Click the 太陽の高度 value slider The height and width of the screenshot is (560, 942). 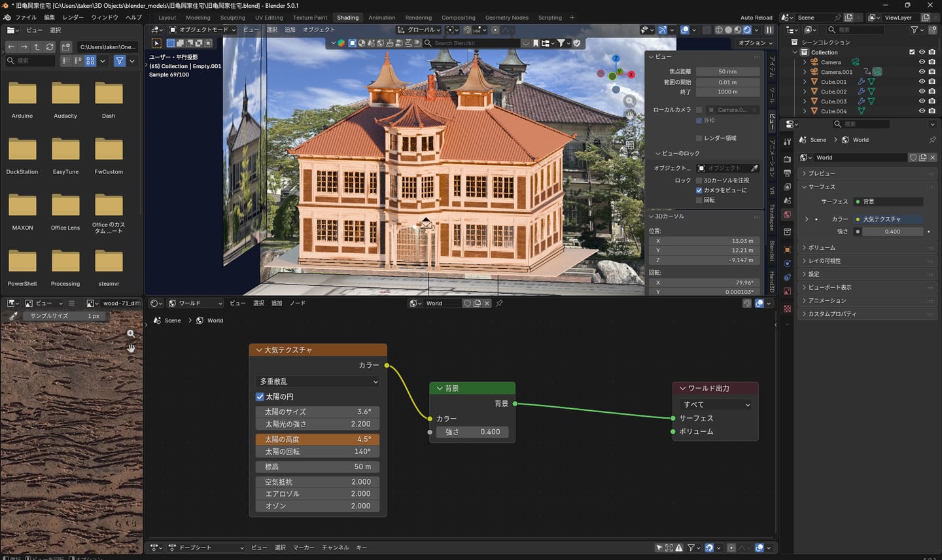[318, 440]
